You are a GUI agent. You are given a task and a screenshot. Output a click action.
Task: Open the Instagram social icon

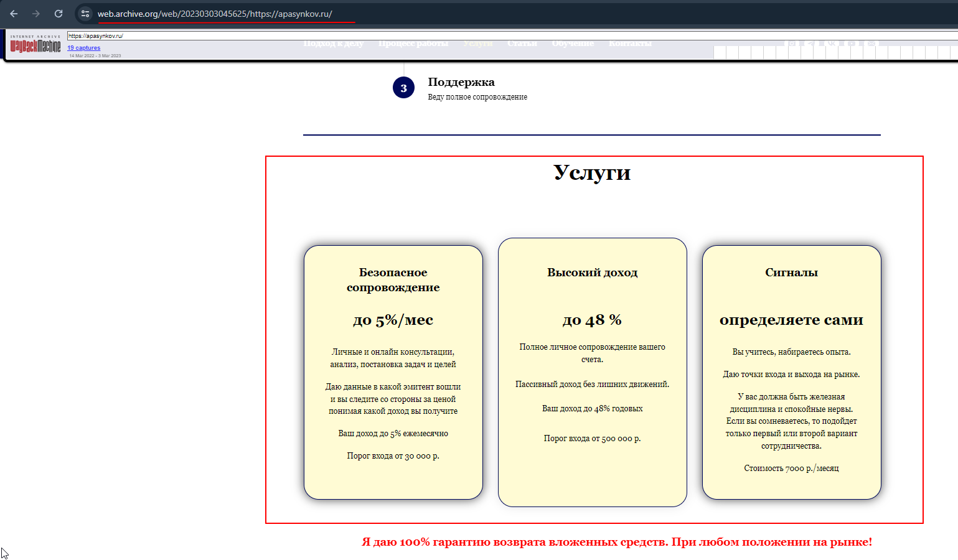[792, 43]
